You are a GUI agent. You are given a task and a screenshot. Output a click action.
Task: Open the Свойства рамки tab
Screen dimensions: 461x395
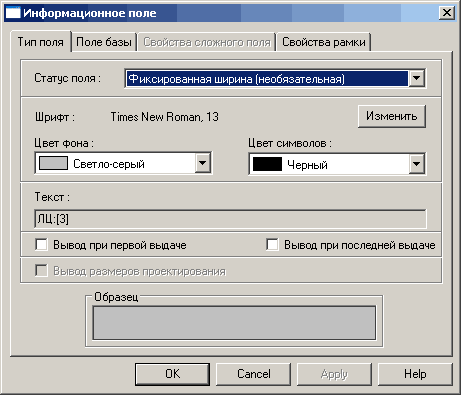(324, 42)
